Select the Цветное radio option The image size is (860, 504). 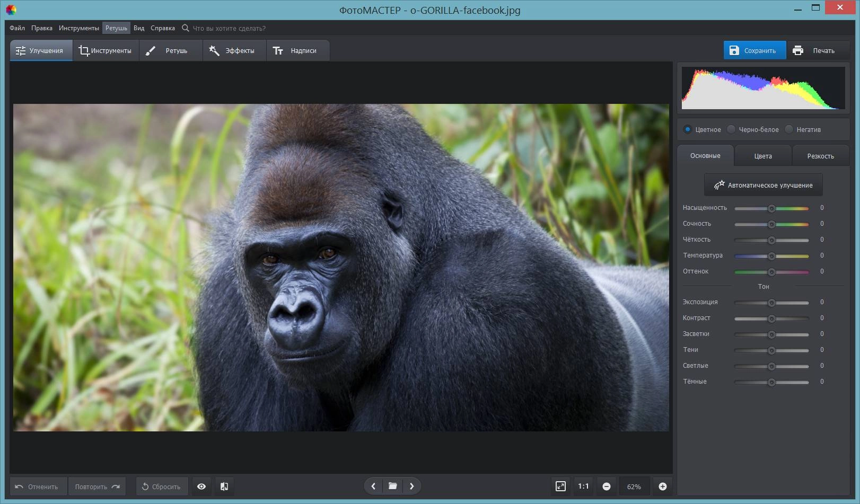pos(688,129)
